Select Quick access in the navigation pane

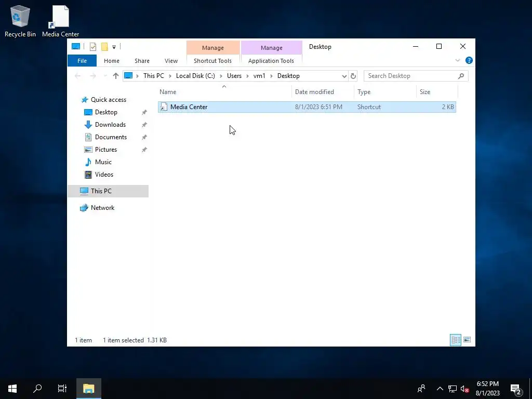[x=108, y=100]
